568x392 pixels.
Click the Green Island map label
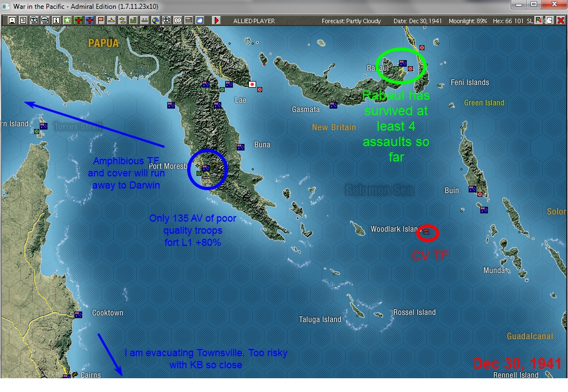click(x=484, y=103)
